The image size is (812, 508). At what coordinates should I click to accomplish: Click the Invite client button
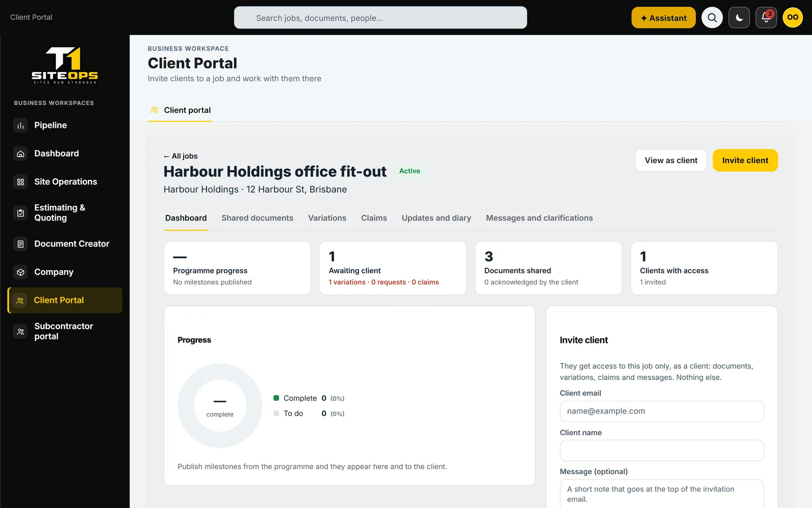745,161
